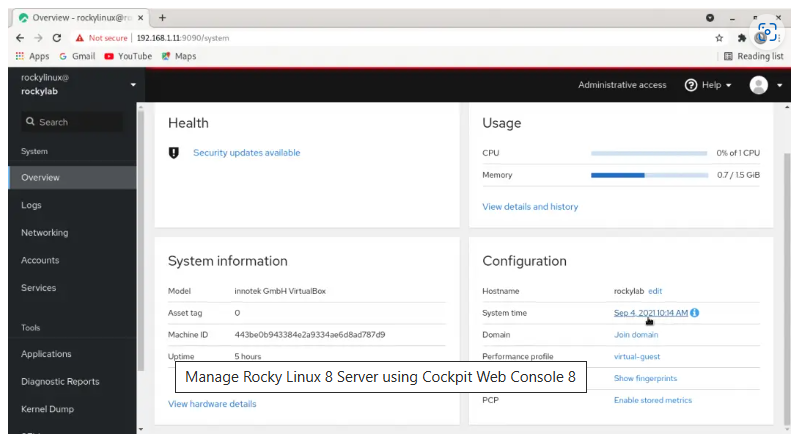This screenshot has width=797, height=440.
Task: Click the sidebar vertical scrollbar
Action: [x=141, y=241]
